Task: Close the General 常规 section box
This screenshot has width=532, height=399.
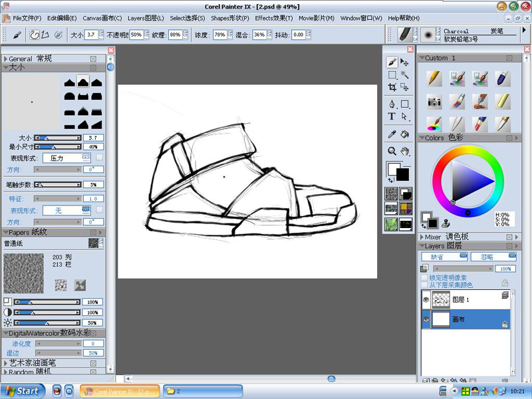Action: pos(93,59)
